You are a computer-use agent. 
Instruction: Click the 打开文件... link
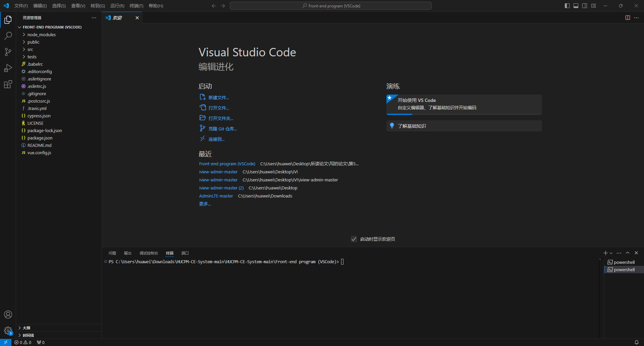click(x=214, y=108)
